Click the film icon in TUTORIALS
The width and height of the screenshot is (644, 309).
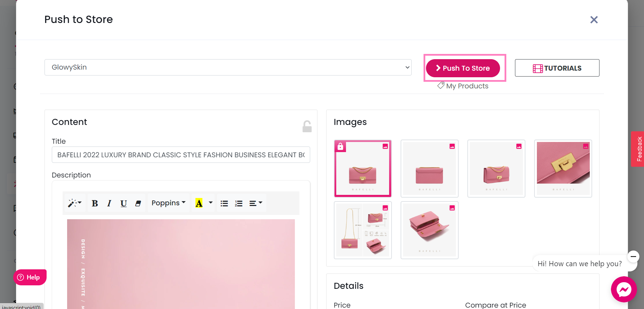pyautogui.click(x=538, y=69)
